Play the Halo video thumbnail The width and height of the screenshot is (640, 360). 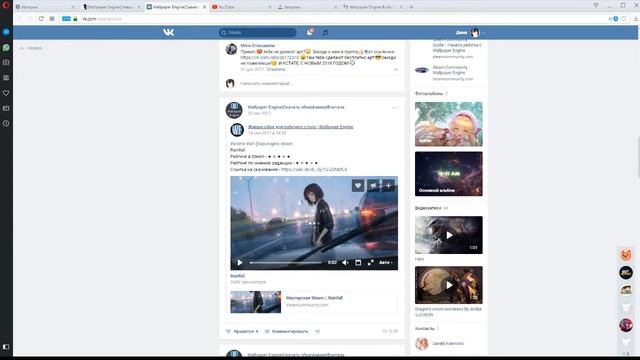(x=449, y=235)
